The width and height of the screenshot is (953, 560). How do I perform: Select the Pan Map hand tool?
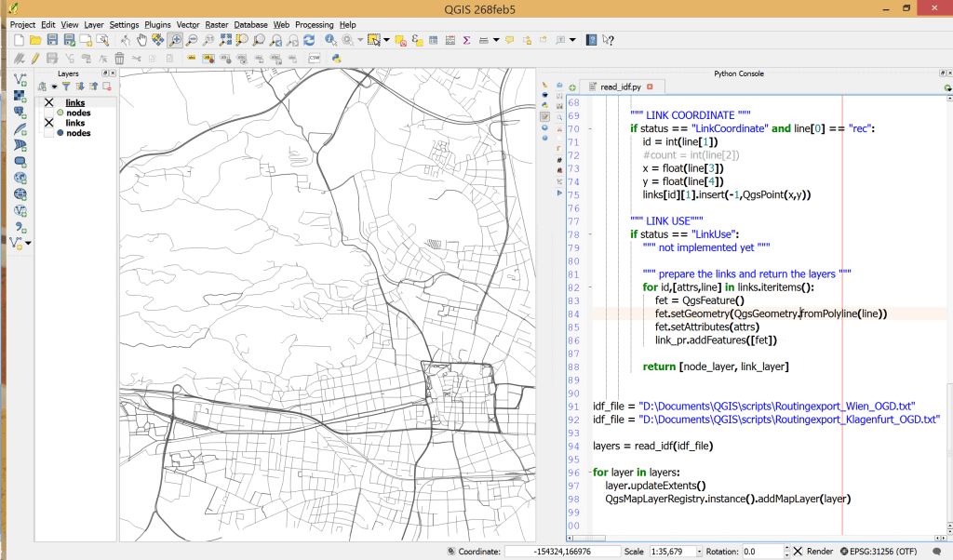[x=142, y=40]
